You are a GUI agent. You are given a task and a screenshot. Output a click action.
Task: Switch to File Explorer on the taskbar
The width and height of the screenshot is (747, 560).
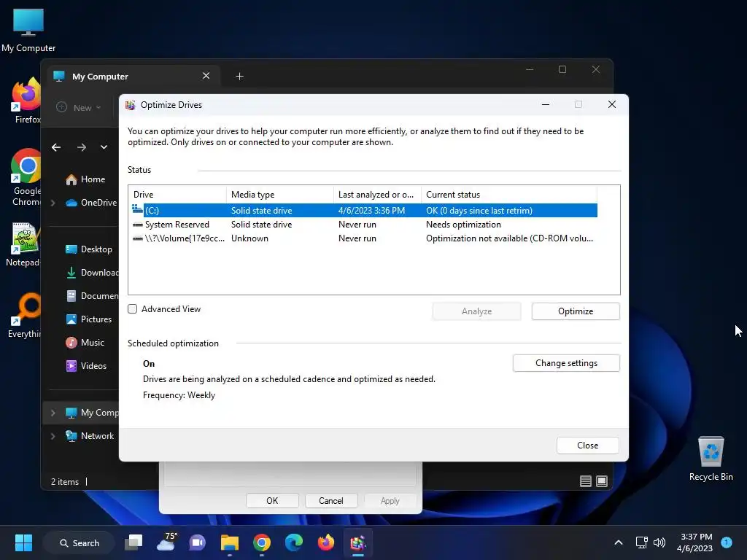click(230, 542)
